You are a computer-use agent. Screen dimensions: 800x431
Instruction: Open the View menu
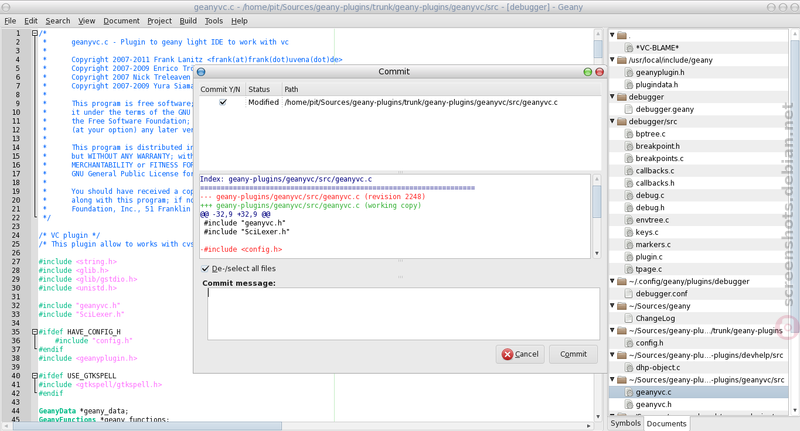tap(86, 21)
